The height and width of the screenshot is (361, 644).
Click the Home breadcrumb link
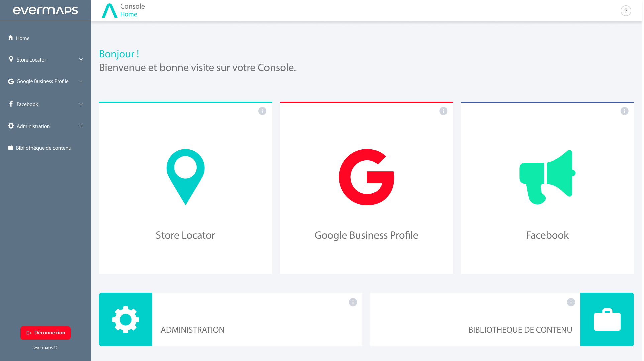(x=129, y=14)
